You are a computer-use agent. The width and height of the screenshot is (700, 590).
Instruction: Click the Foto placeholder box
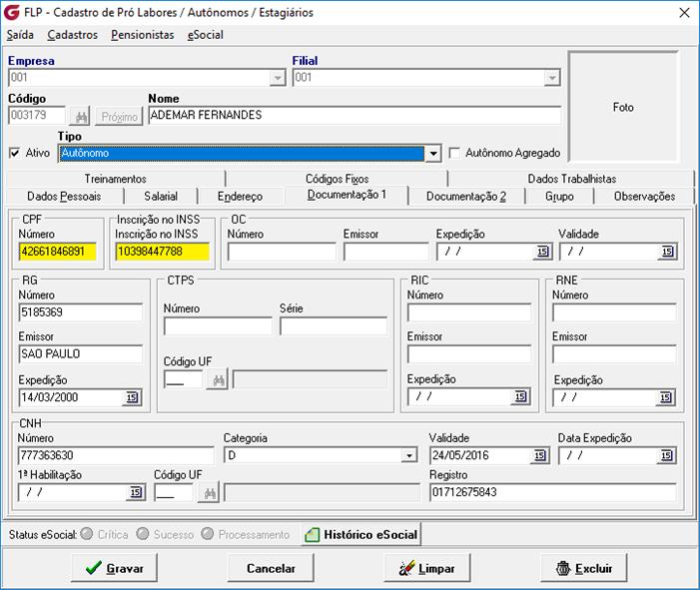pyautogui.click(x=623, y=107)
